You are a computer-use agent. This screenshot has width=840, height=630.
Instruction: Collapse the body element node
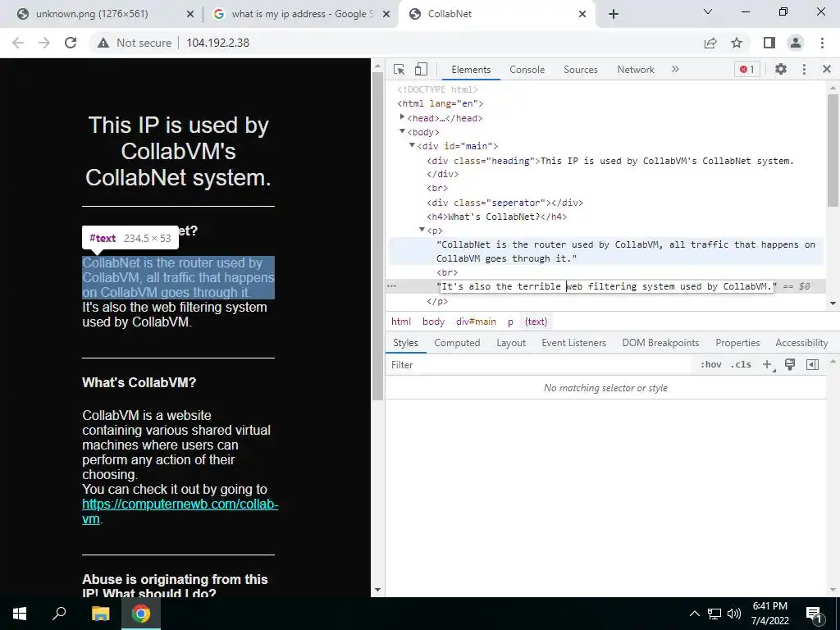[x=402, y=132]
